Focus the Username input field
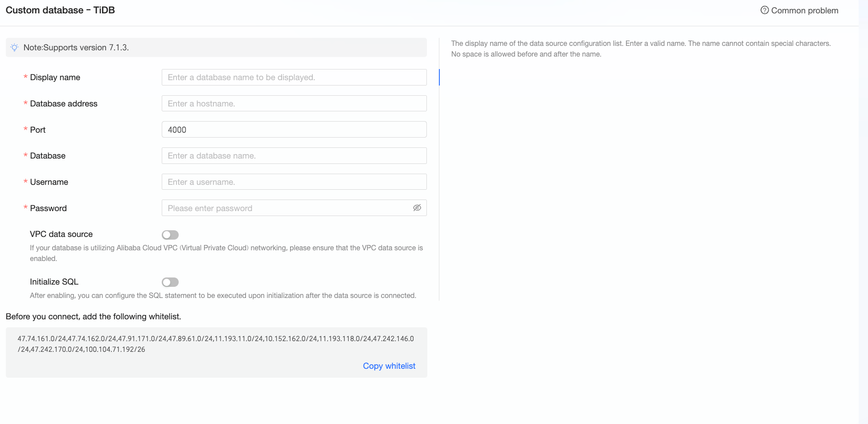This screenshot has width=868, height=424. pos(294,182)
